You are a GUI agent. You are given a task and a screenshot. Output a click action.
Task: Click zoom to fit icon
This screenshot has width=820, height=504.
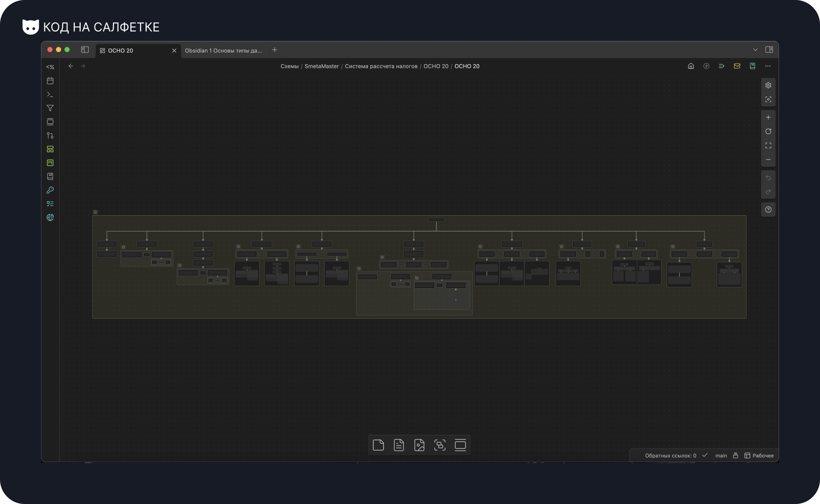(x=768, y=146)
